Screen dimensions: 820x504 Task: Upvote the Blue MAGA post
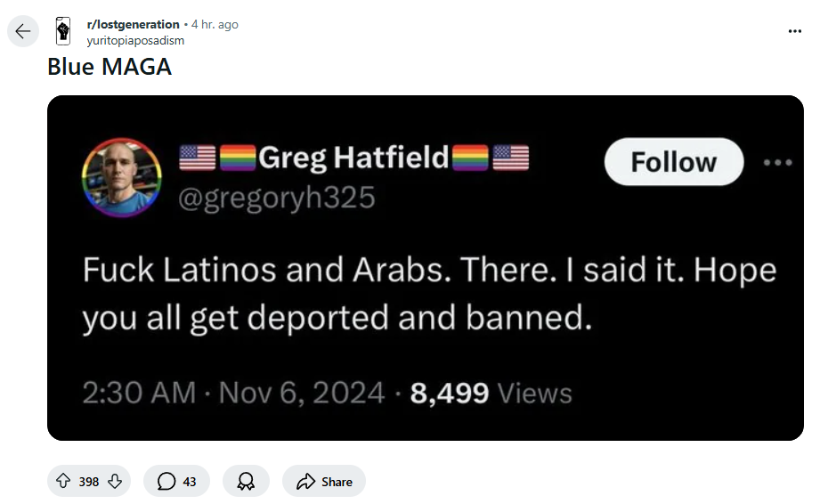point(64,481)
